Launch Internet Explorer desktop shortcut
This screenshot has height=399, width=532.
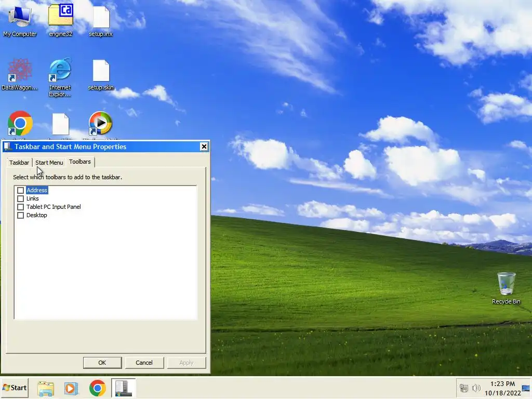tap(60, 78)
